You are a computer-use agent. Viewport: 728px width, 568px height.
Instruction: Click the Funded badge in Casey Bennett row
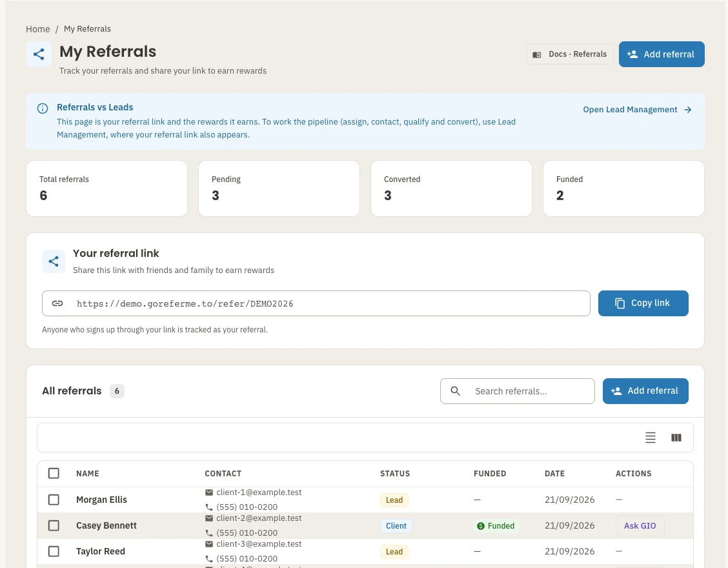click(496, 526)
